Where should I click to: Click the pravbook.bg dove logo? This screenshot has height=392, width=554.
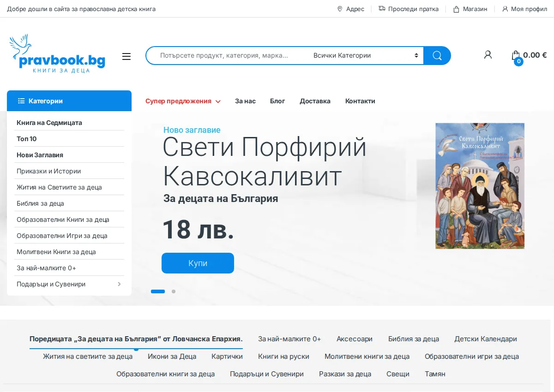tap(57, 53)
